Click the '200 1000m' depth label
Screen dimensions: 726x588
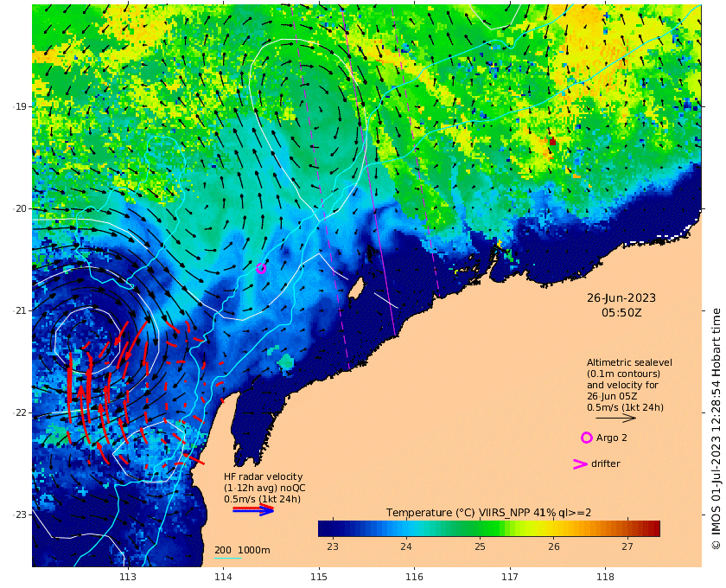point(242,550)
